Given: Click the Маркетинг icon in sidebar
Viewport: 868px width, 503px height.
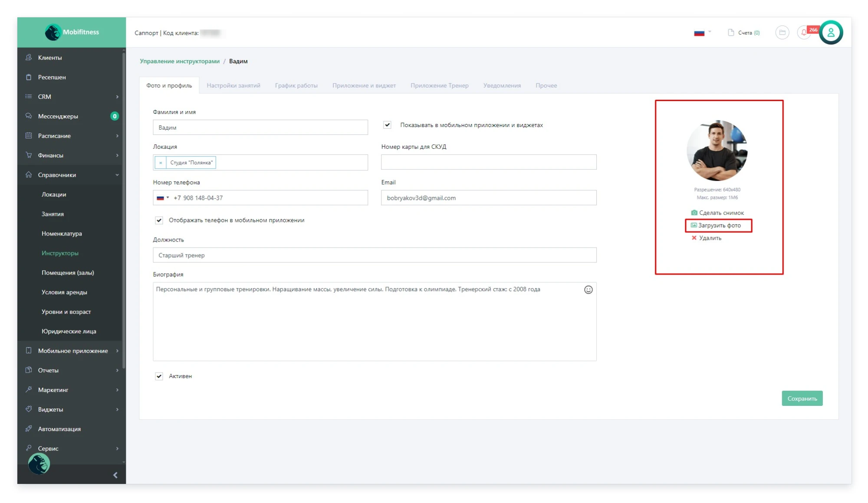Looking at the screenshot, I should point(29,389).
